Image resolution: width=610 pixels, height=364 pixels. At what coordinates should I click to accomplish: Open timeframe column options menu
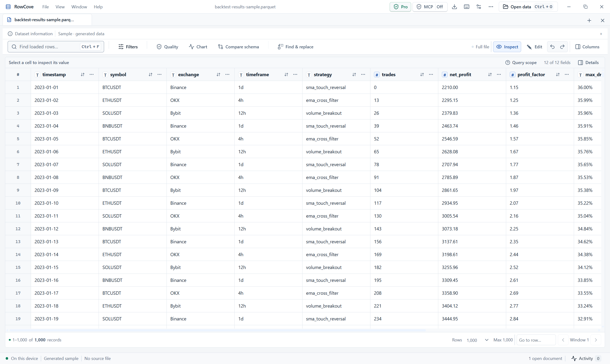click(x=295, y=75)
